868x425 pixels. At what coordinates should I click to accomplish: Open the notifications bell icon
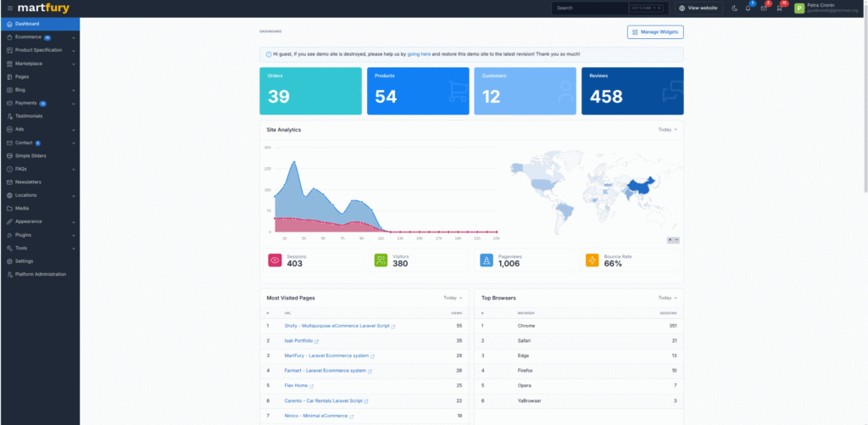tap(748, 8)
